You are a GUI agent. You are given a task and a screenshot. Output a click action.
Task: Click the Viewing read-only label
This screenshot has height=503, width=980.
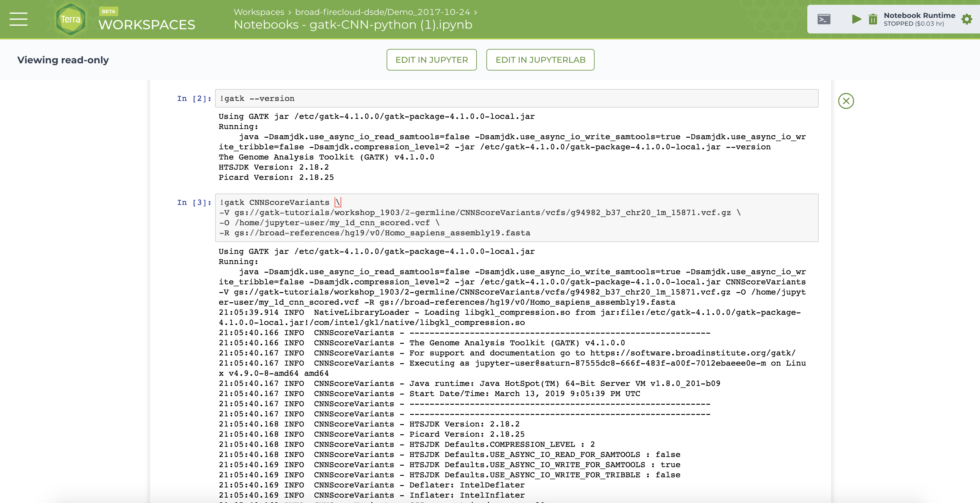pos(63,60)
